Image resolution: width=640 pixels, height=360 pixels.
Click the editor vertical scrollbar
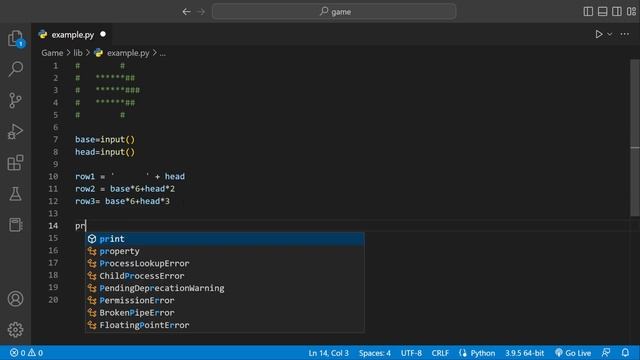[x=635, y=139]
